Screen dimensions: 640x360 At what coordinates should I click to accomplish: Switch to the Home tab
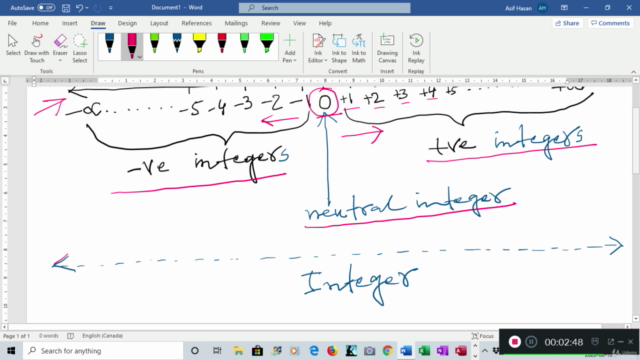coord(40,23)
